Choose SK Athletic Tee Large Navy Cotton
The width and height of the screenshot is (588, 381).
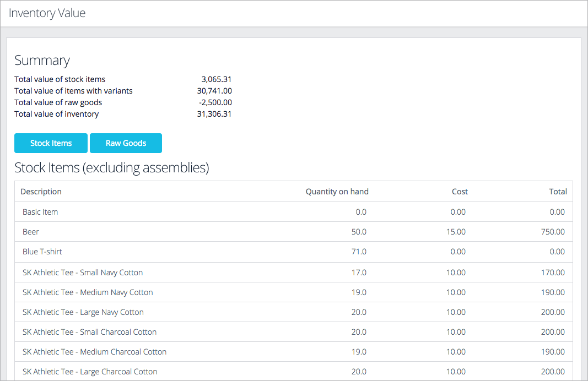pyautogui.click(x=83, y=312)
